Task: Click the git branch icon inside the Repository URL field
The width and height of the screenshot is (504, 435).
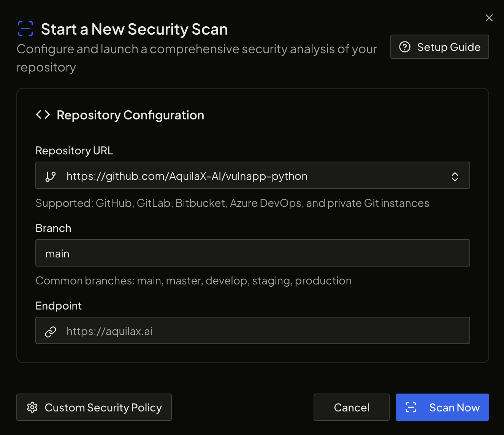Action: pyautogui.click(x=51, y=176)
